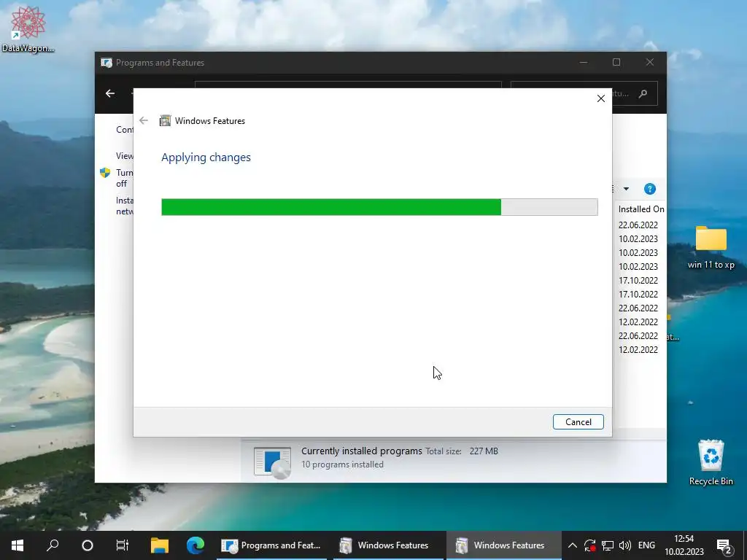Screen dimensions: 747x560
Task: Sort by Installed On column header
Action: pos(640,209)
